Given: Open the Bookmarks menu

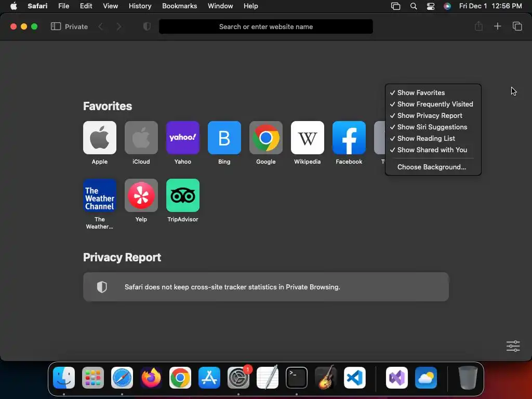Looking at the screenshot, I should tap(179, 6).
